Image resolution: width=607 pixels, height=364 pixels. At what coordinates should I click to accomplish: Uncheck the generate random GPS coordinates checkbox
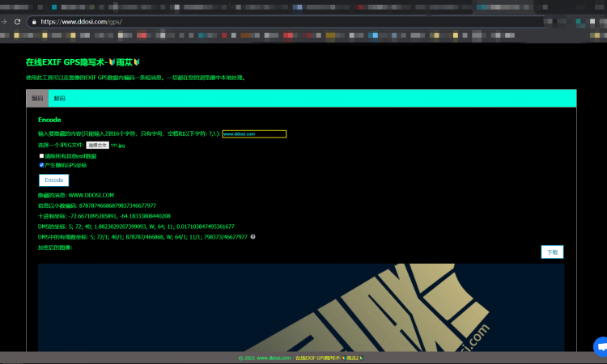pos(41,165)
